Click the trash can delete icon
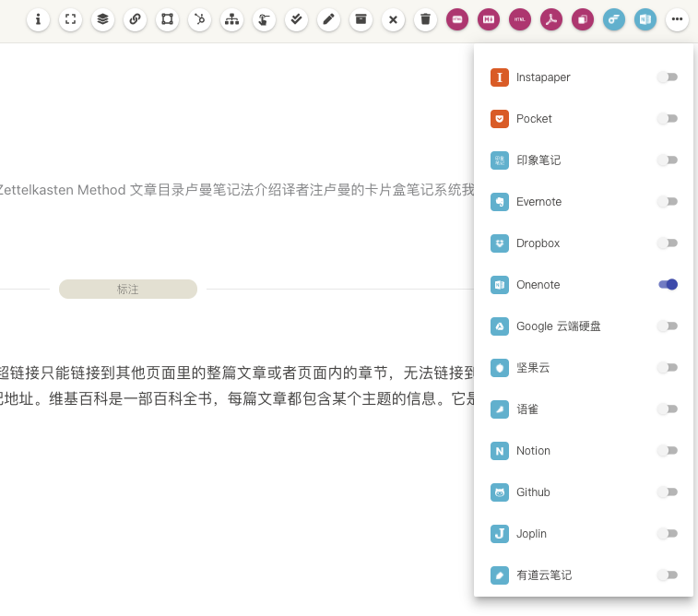Viewport: 698px width, 616px height. [425, 19]
